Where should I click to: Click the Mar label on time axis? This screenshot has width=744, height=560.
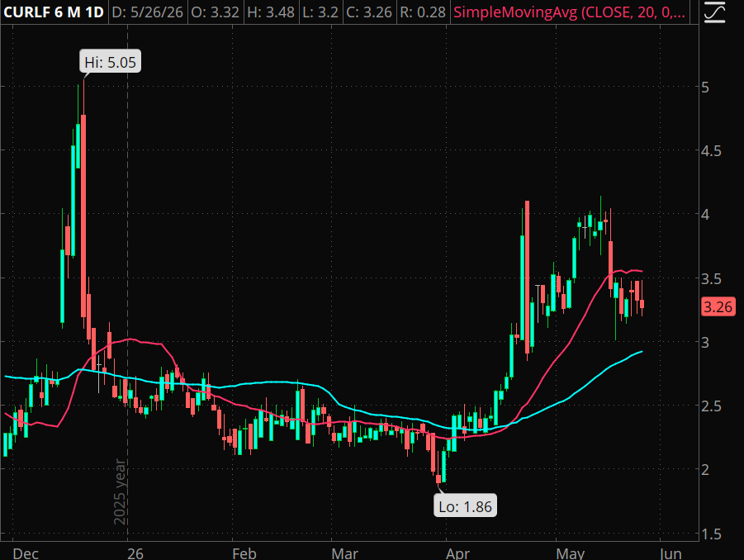[x=345, y=553]
